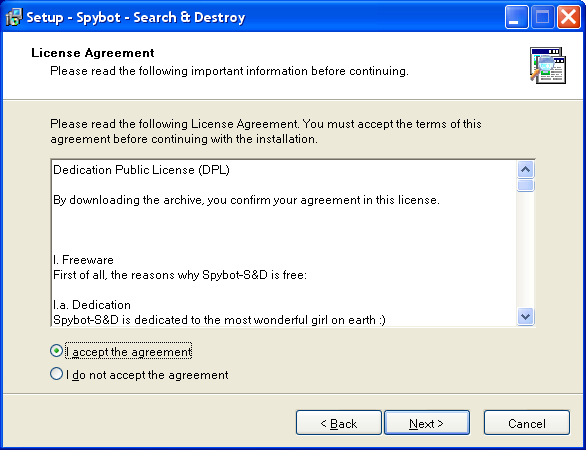
Task: Go back with the Back button
Action: (339, 423)
